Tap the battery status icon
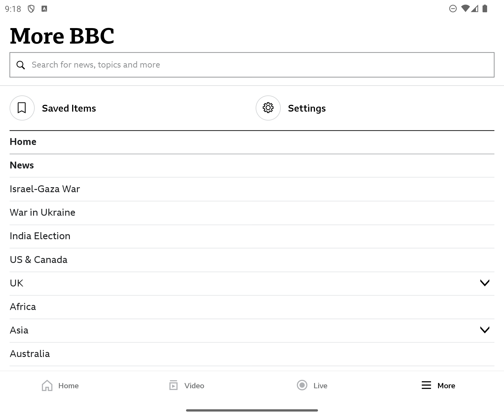 pyautogui.click(x=485, y=9)
